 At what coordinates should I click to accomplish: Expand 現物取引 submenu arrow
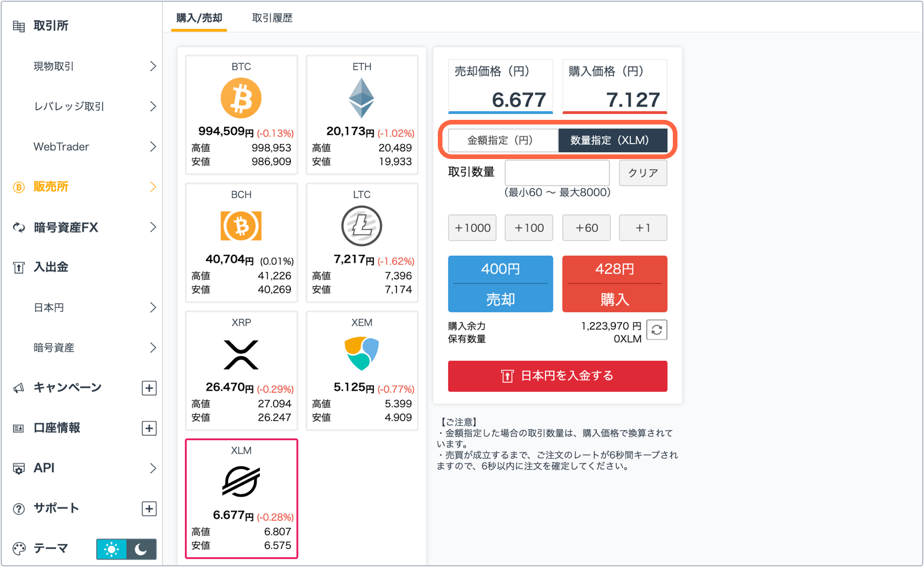(x=153, y=66)
